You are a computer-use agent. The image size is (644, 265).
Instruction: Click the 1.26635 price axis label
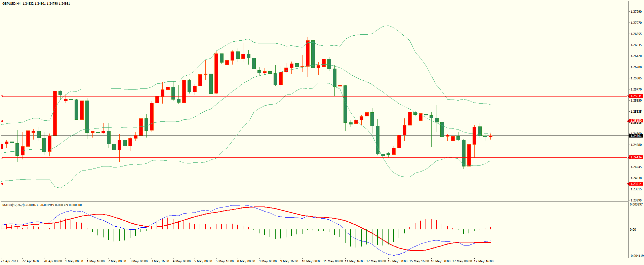[x=636, y=45]
